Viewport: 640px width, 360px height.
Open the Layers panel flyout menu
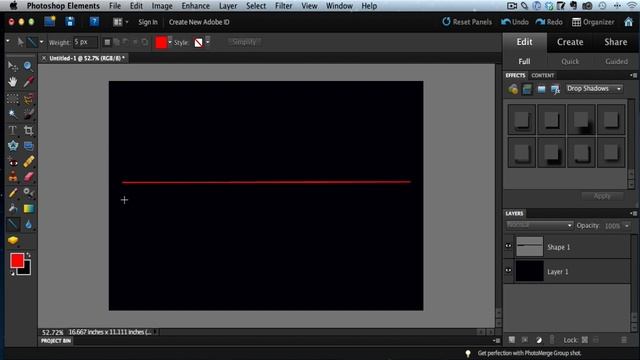pyautogui.click(x=633, y=213)
